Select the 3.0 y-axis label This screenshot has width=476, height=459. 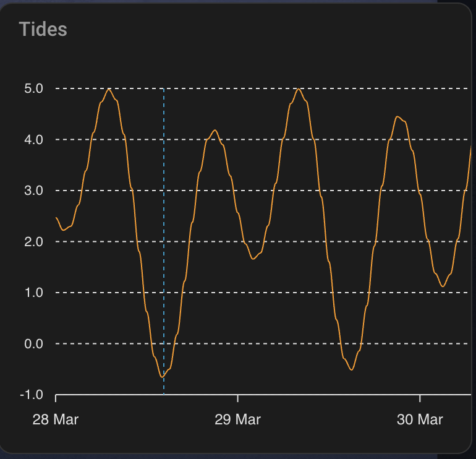pos(34,191)
